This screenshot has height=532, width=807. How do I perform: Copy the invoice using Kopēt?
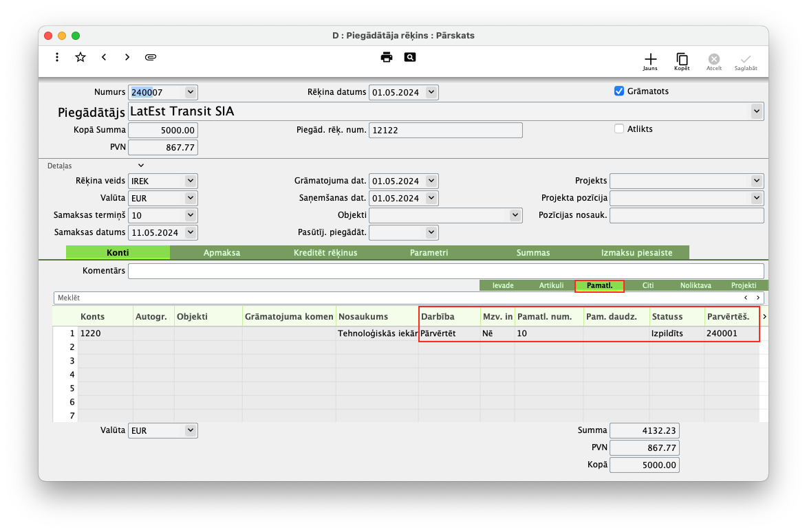tap(682, 61)
